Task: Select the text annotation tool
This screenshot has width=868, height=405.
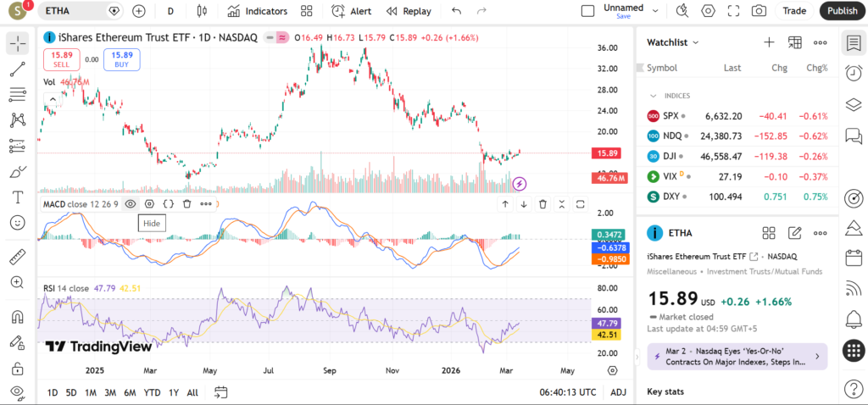Action: [x=18, y=197]
